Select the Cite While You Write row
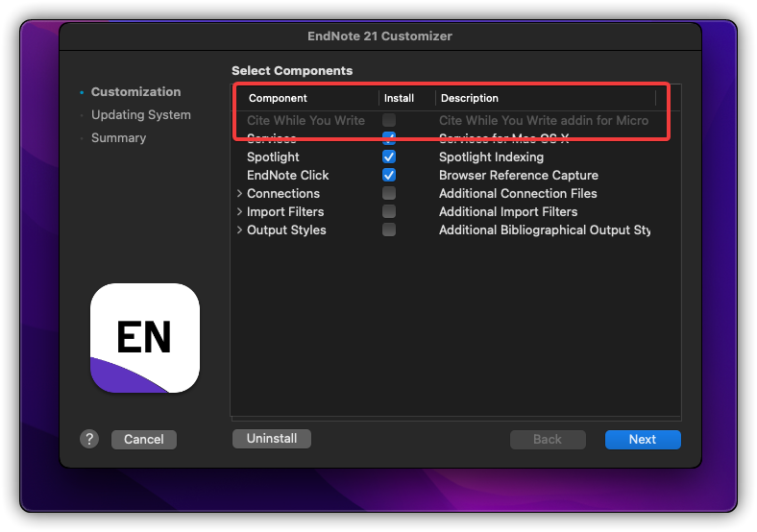757x532 pixels. coord(455,120)
